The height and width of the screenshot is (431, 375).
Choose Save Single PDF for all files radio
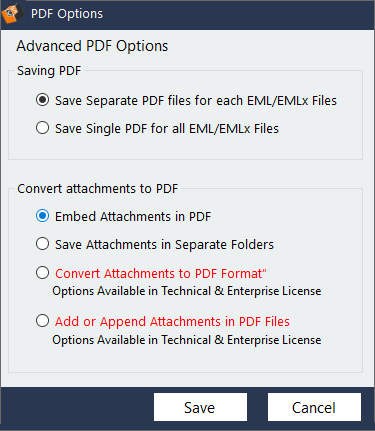(42, 128)
